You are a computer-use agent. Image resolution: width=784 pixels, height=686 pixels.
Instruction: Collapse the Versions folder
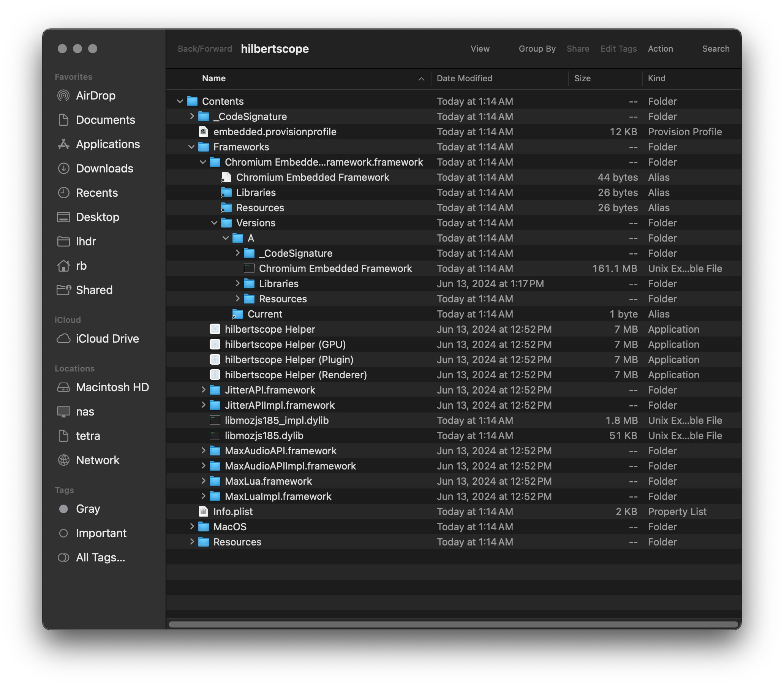[214, 223]
